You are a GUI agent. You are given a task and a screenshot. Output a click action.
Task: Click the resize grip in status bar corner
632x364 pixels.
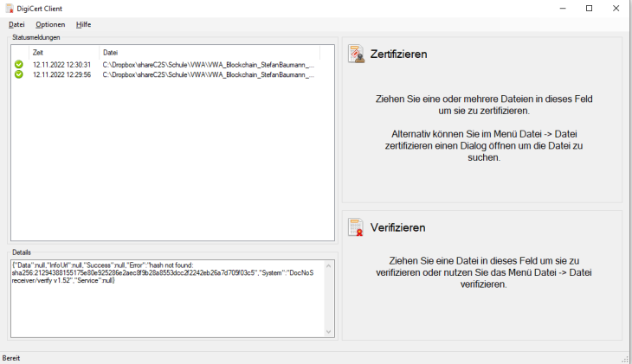[x=625, y=358]
